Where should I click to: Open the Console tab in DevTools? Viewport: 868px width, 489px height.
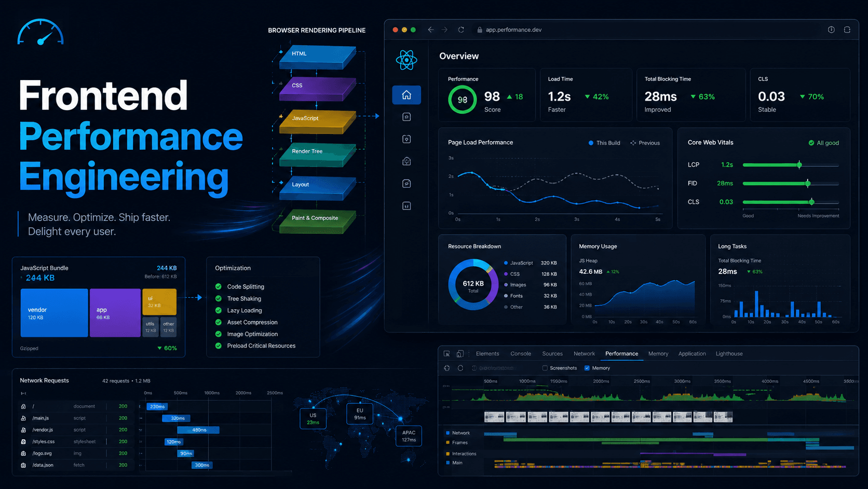point(521,354)
